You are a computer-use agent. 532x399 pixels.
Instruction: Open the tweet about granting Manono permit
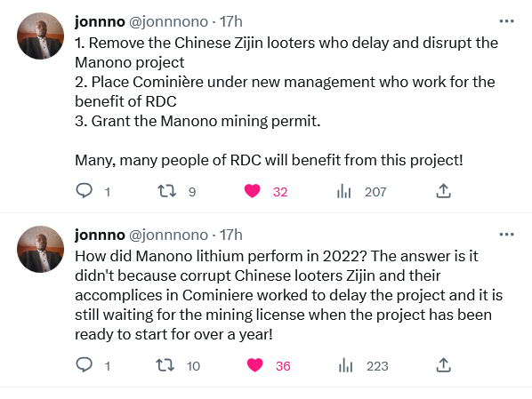pos(286,101)
